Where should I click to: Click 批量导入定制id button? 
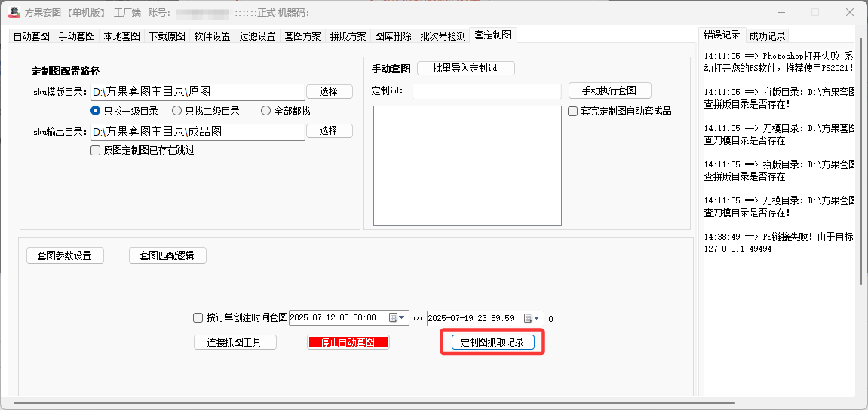pos(466,68)
